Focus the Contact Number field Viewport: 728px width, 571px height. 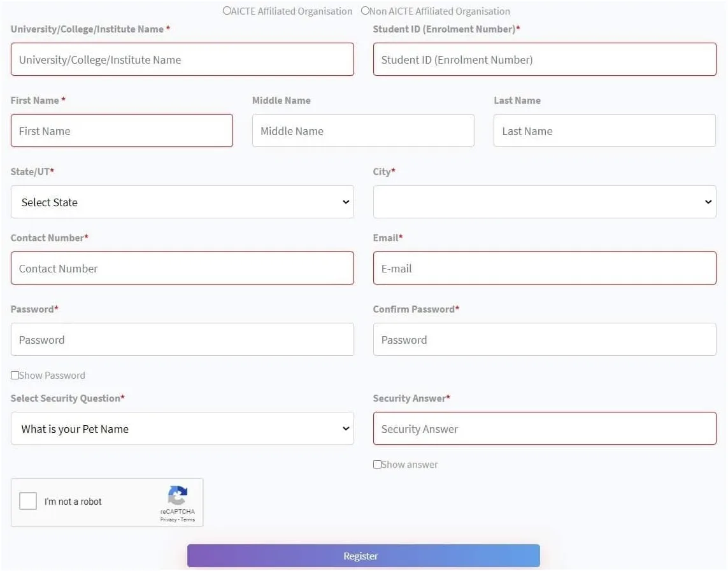pos(182,268)
